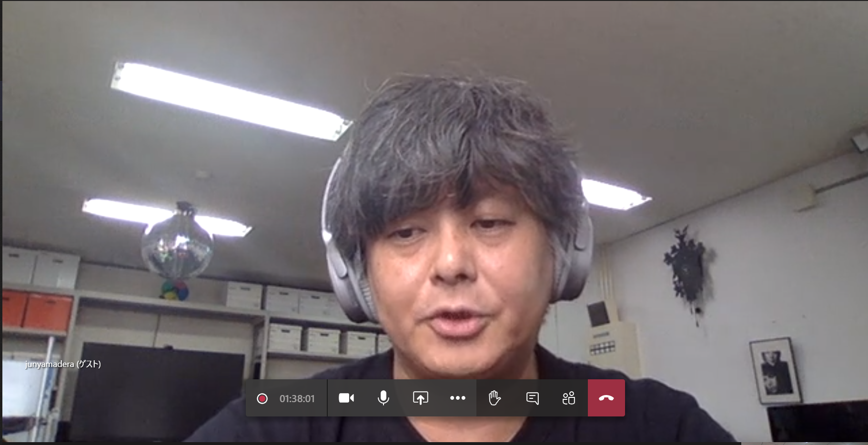Open the people panel icon
The width and height of the screenshot is (868, 445).
click(569, 398)
